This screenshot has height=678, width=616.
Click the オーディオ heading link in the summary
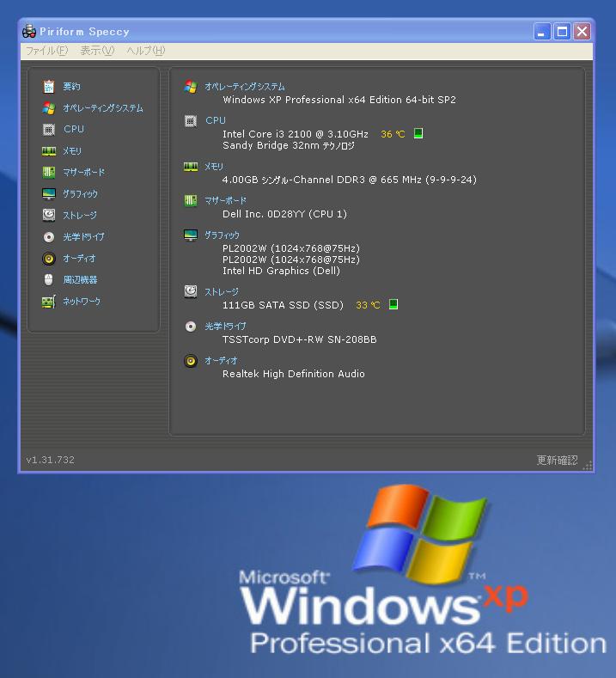[x=221, y=361]
